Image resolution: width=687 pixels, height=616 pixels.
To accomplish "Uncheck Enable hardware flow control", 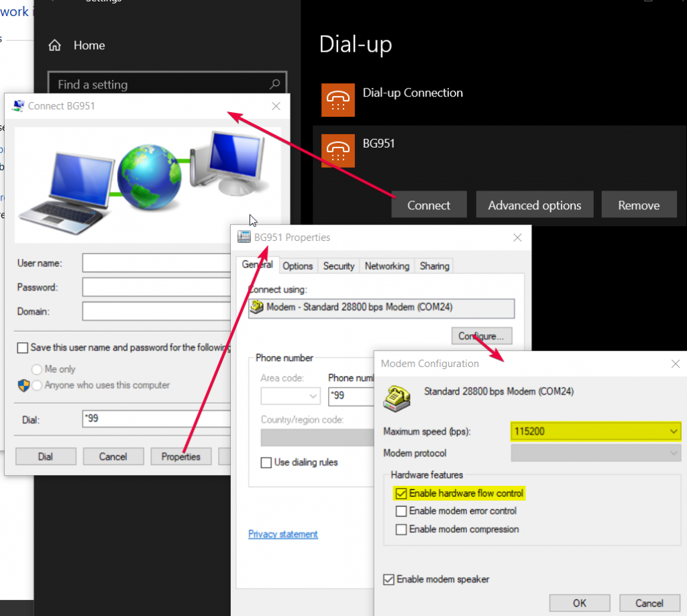I will 401,494.
